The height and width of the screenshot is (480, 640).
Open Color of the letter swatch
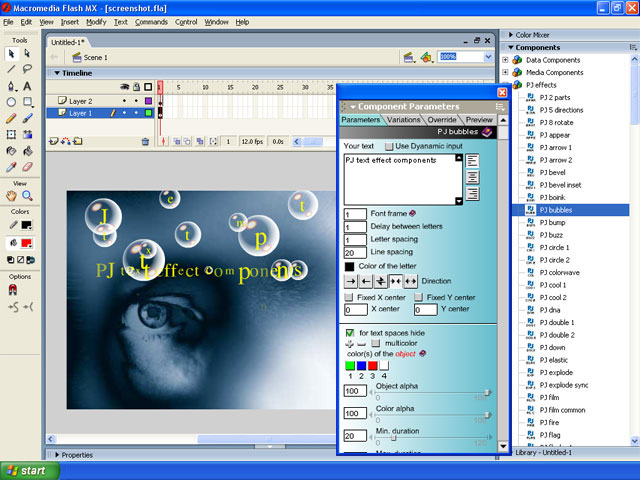click(x=349, y=267)
